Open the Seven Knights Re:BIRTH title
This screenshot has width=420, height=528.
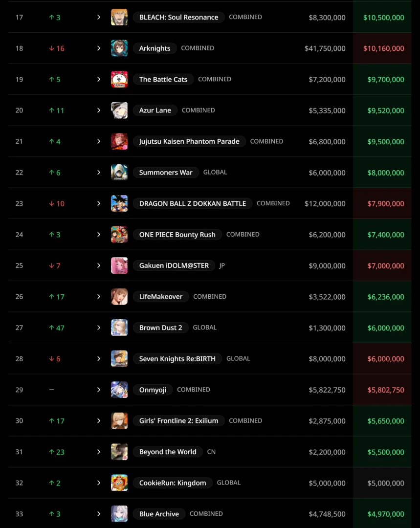[177, 359]
